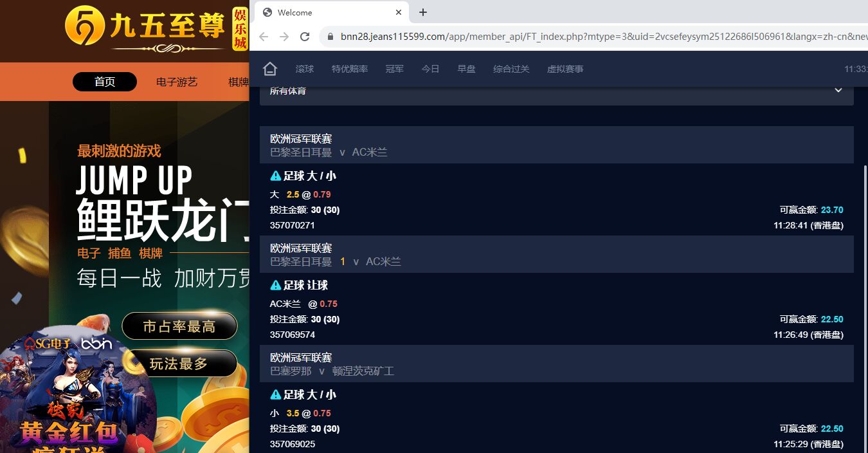Click the bbin logo on promo banner
The width and height of the screenshot is (868, 453).
pos(96,344)
